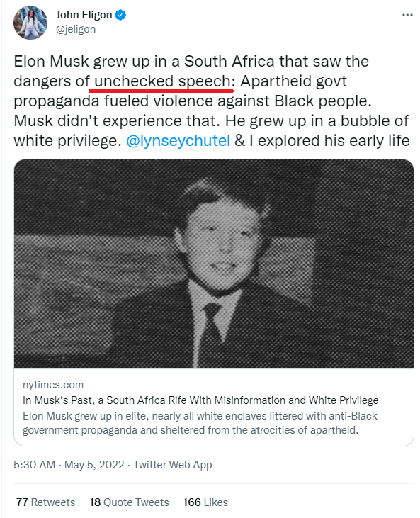Click the tweet's first line about Elon Musk
Viewport: 420px width, 518px height.
[191, 62]
